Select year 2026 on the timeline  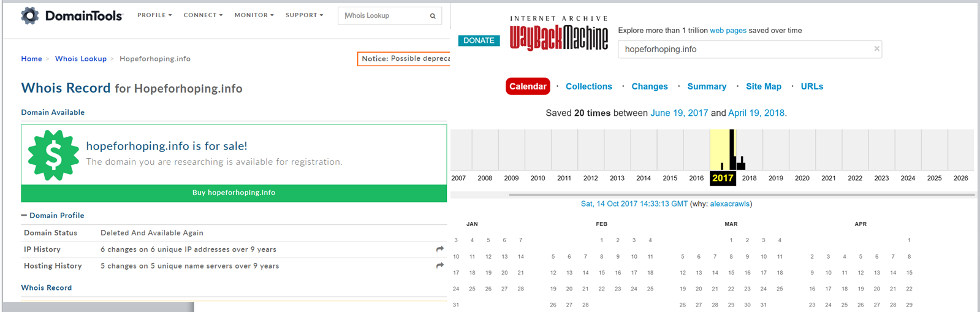pos(960,178)
